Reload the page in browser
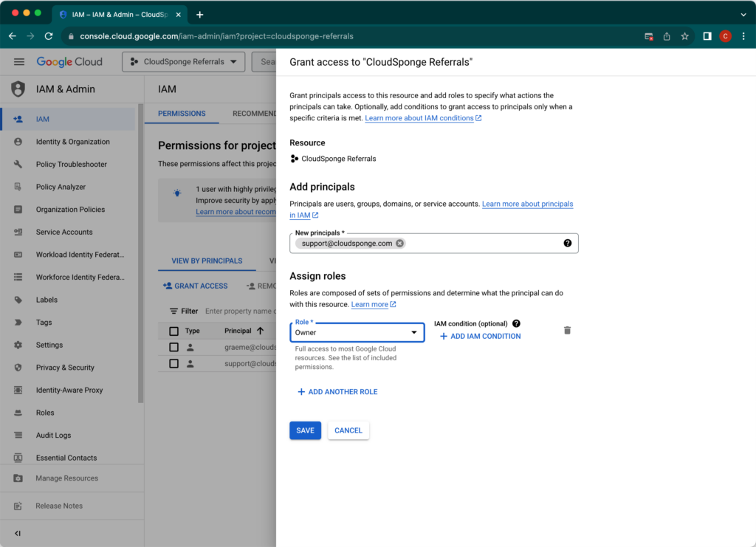The image size is (756, 547). pyautogui.click(x=49, y=36)
